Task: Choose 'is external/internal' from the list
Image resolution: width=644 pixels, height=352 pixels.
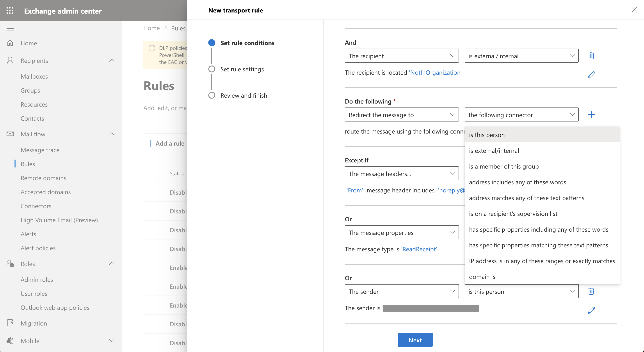Action: point(542,151)
